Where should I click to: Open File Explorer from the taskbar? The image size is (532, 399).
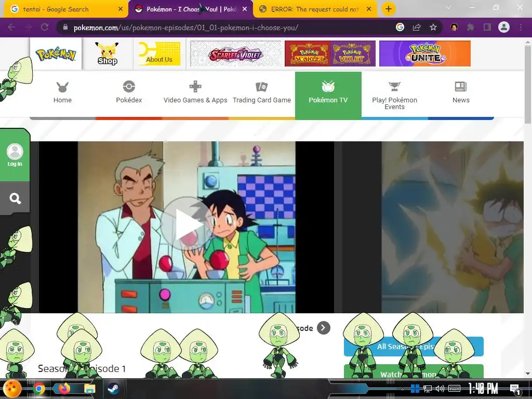(x=89, y=389)
